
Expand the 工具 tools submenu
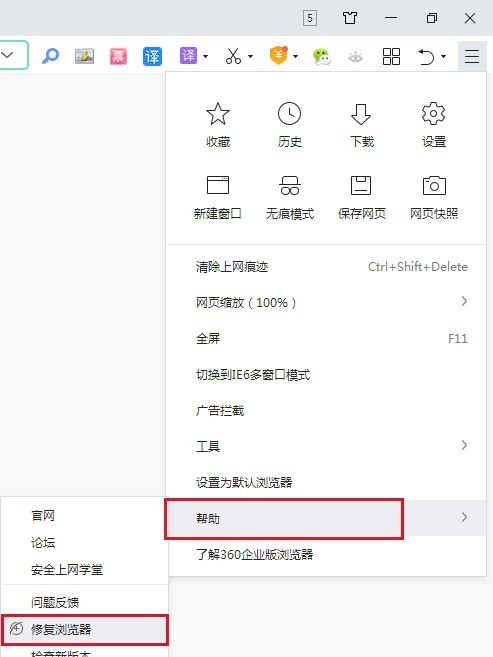(326, 446)
